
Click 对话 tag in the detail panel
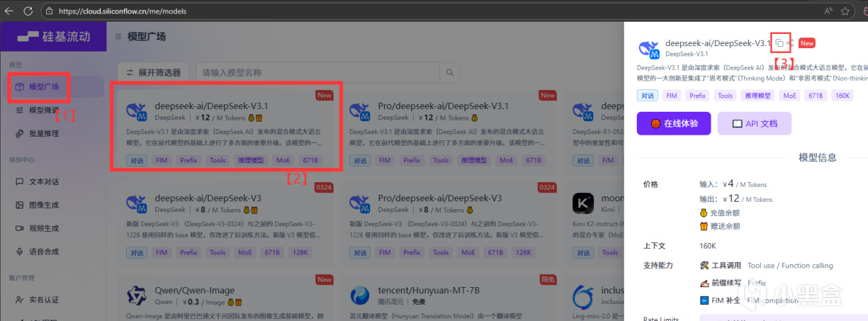[648, 95]
